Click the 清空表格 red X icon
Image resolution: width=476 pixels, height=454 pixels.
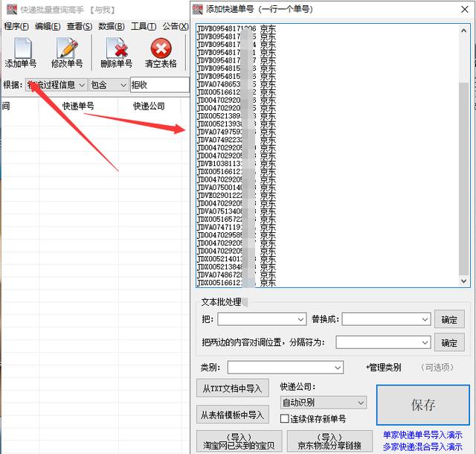161,49
